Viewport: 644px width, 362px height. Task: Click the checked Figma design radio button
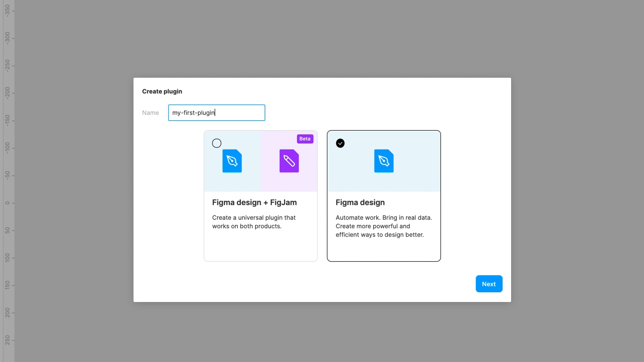(340, 143)
